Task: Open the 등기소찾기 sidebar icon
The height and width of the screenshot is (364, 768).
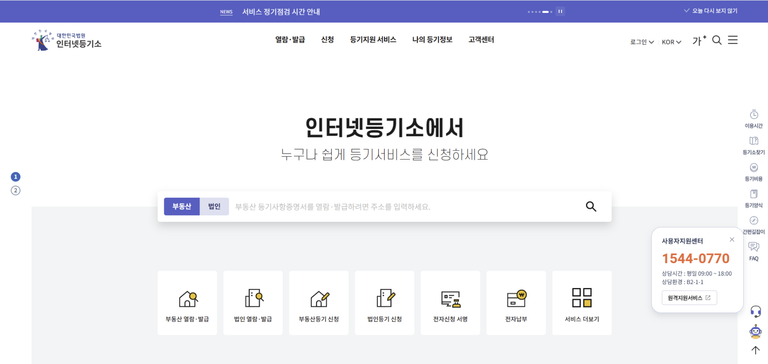Action: [754, 146]
